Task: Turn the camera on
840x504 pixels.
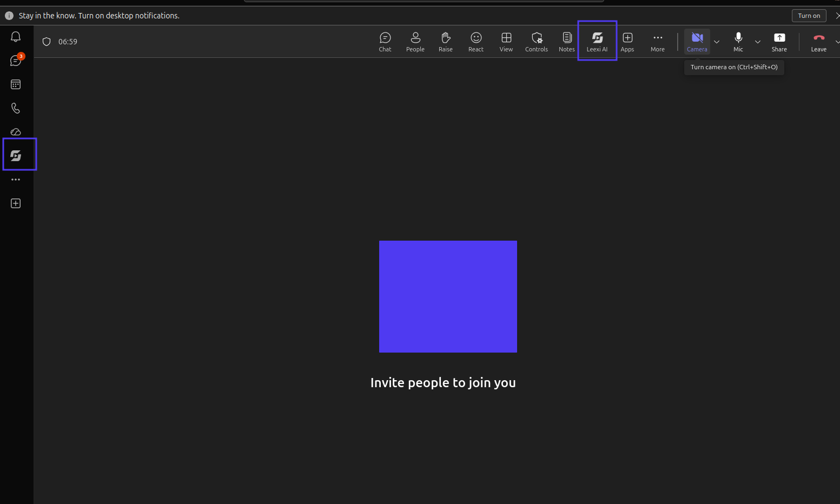Action: point(697,42)
